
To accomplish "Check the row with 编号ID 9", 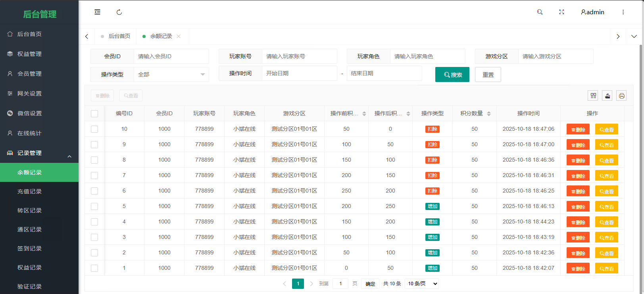I will [x=94, y=145].
